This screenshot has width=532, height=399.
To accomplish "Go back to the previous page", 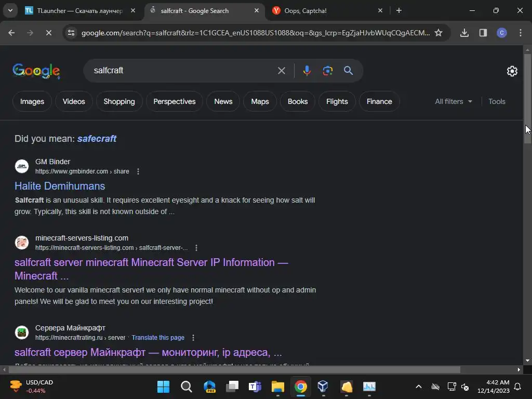I will (11, 33).
